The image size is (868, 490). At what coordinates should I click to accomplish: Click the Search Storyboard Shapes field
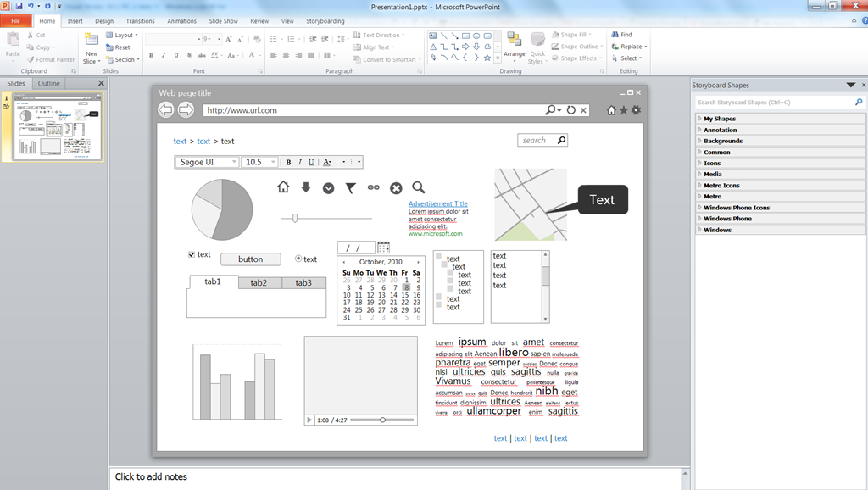click(775, 103)
